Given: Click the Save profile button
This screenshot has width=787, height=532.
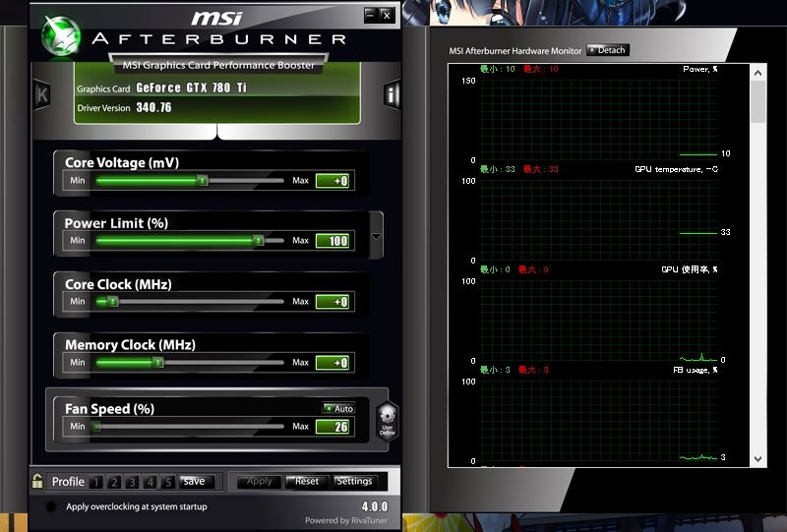Looking at the screenshot, I should (x=197, y=481).
